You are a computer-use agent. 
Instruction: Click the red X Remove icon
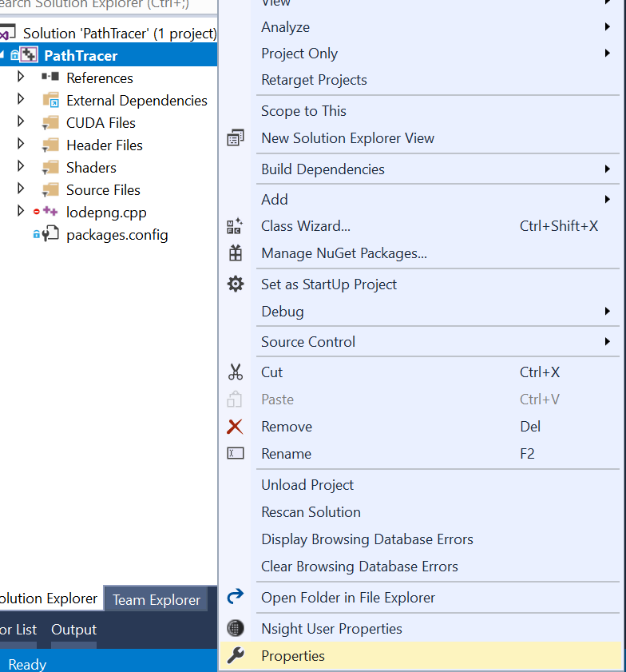tap(235, 427)
